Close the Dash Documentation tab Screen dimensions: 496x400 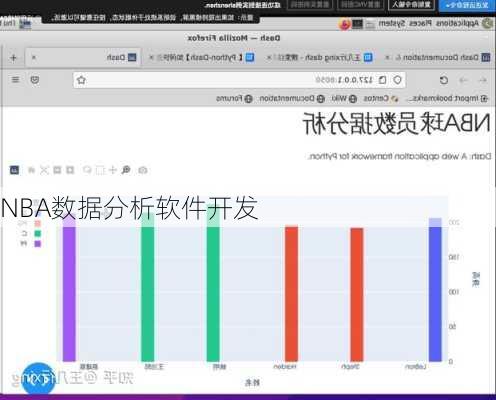click(387, 58)
